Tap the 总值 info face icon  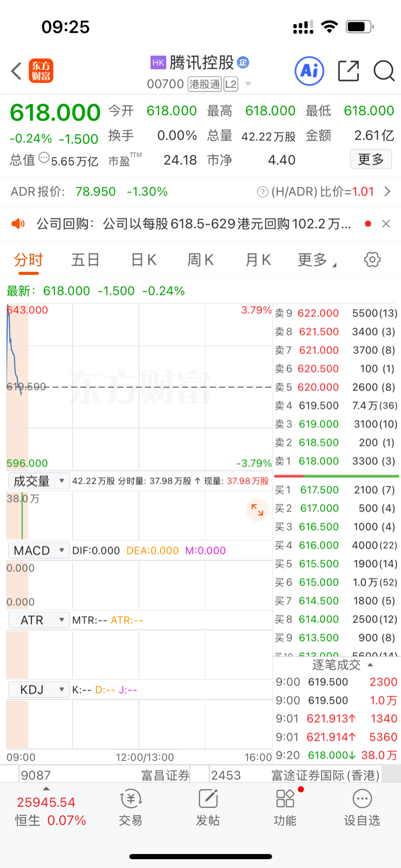(44, 158)
